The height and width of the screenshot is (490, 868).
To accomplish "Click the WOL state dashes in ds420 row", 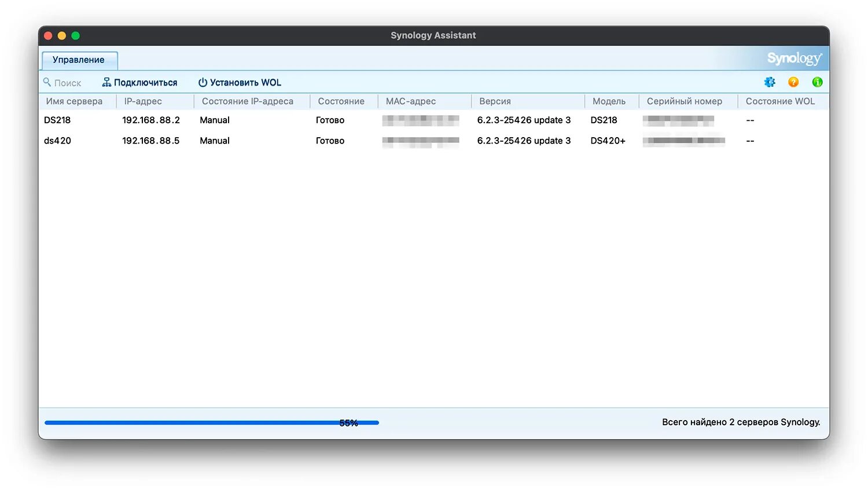I will coord(750,141).
